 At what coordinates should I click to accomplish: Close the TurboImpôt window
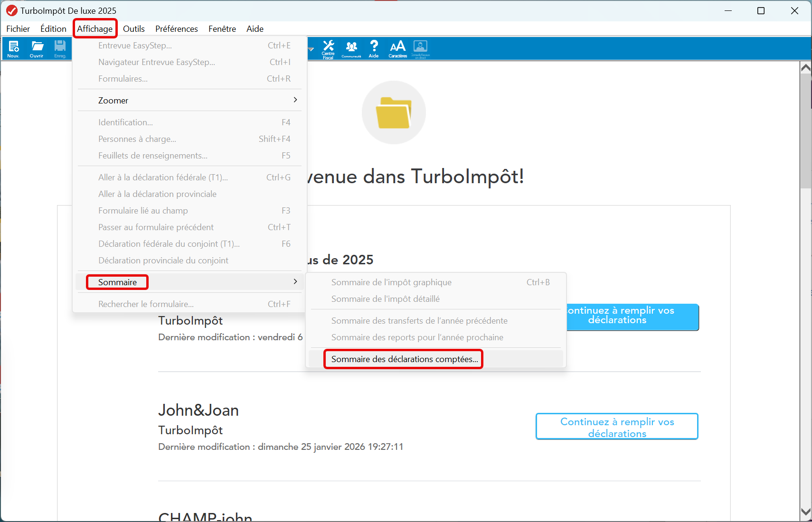(794, 10)
